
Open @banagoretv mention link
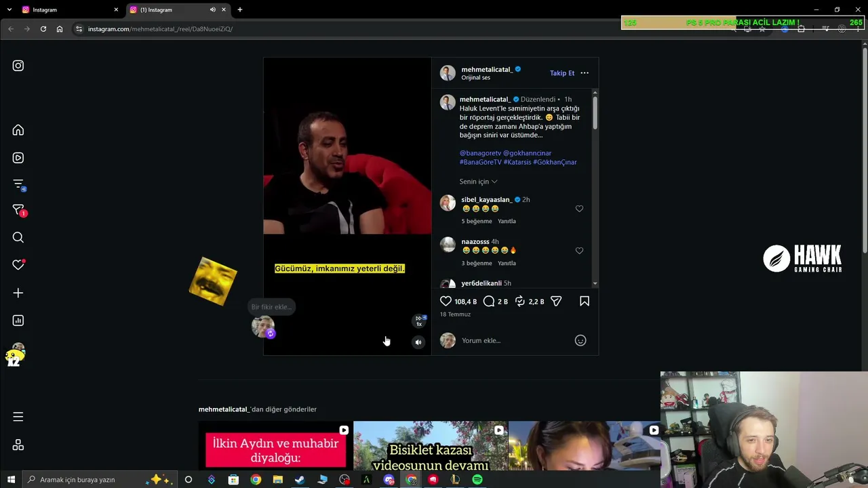tap(480, 153)
